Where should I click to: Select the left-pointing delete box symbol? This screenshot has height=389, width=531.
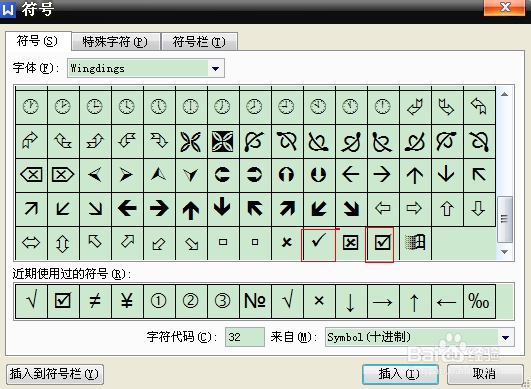(x=31, y=175)
